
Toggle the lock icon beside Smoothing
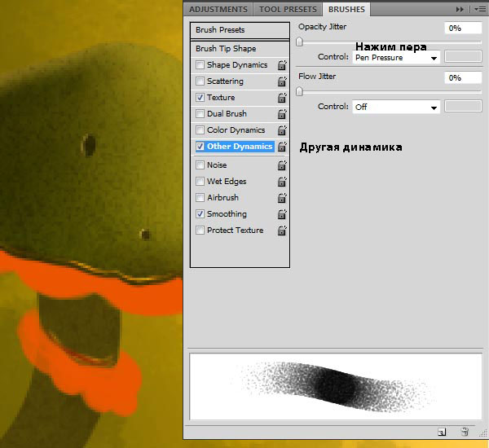pos(282,214)
